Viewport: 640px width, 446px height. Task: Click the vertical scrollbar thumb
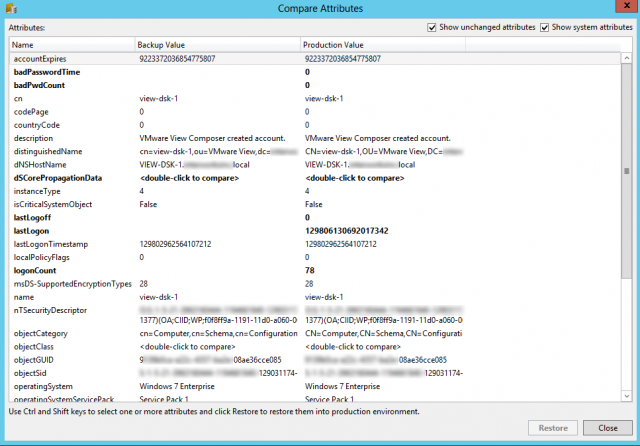[x=627, y=171]
